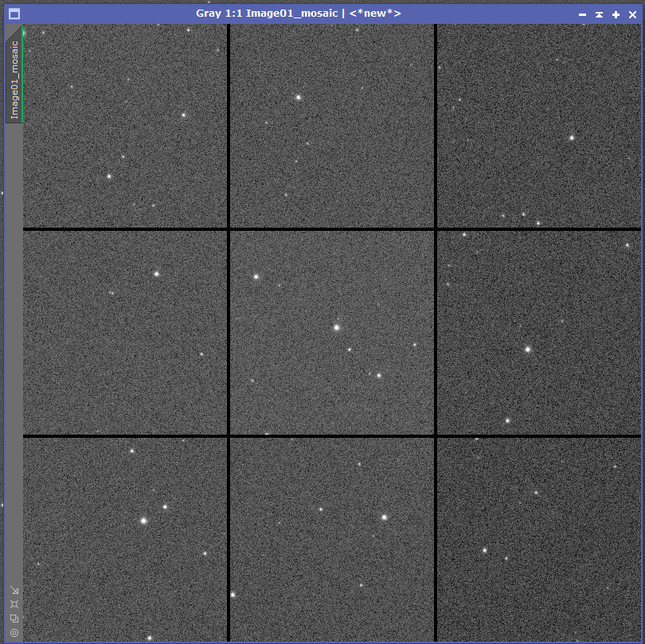Open the window menu icon in title bar

[14, 14]
